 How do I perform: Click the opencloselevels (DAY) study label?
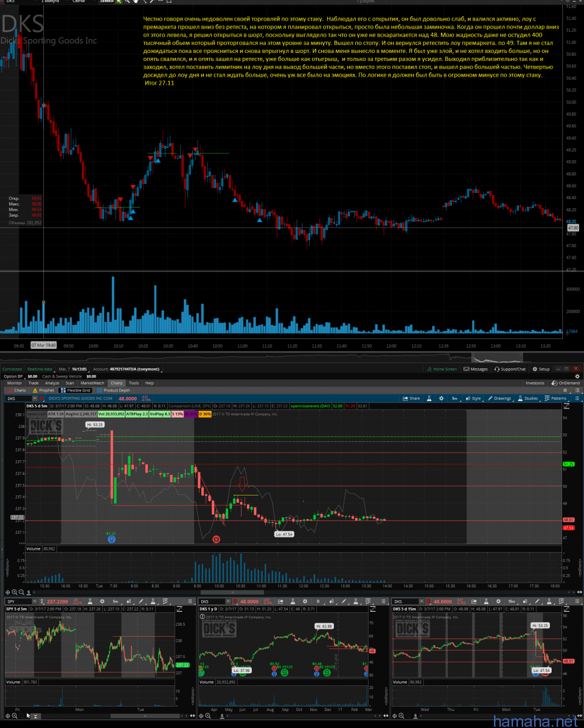coord(310,406)
